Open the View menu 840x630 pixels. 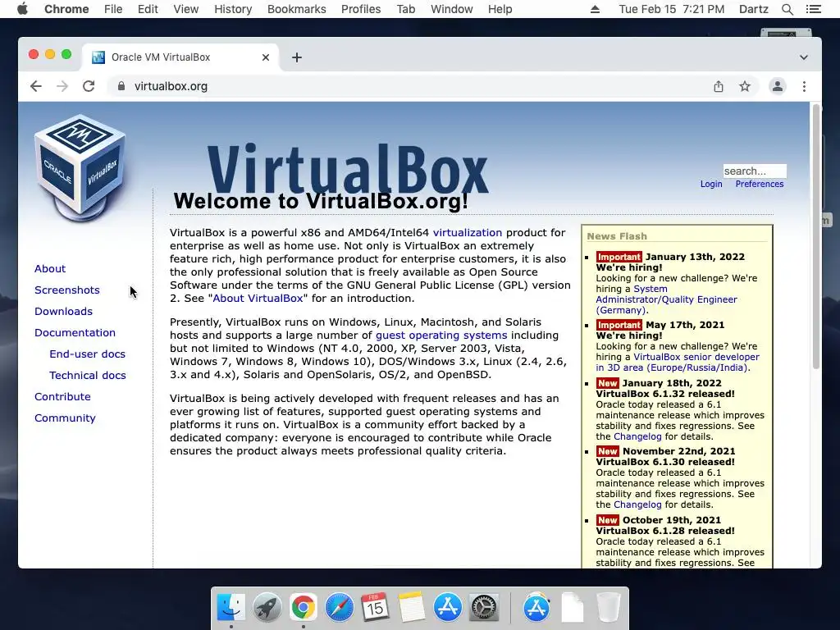[x=186, y=9]
